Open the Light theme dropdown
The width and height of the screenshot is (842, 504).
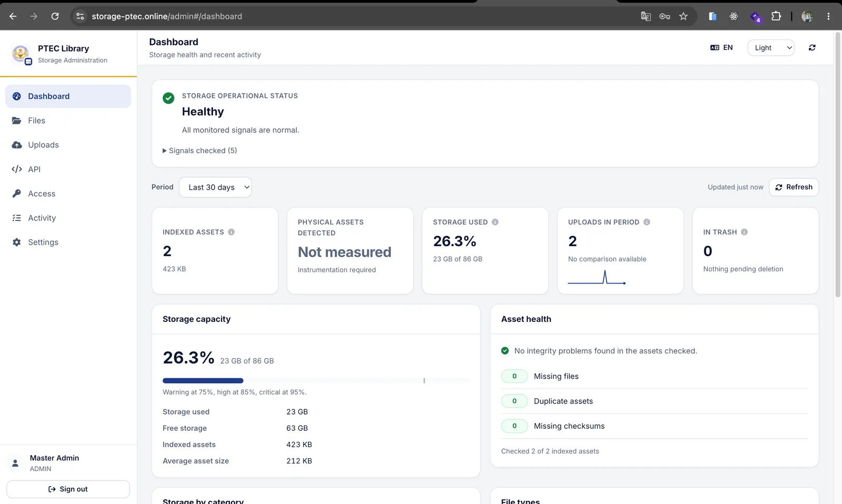click(771, 47)
